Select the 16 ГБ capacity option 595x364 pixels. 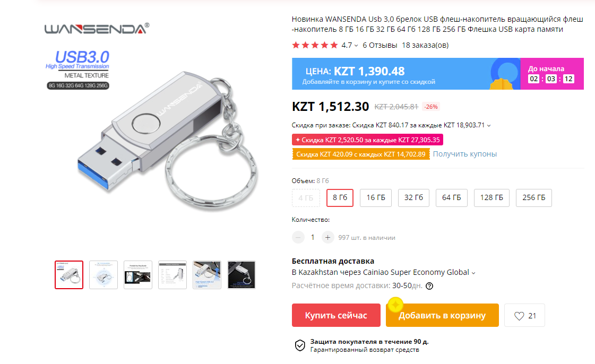tap(376, 197)
